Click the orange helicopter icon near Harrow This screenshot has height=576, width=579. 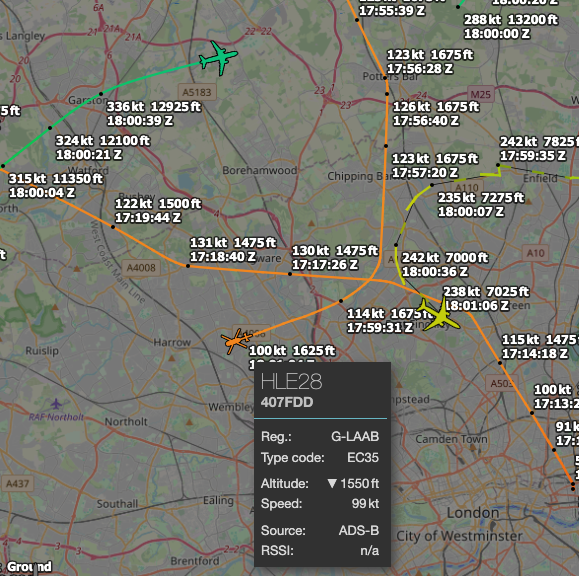[236, 341]
